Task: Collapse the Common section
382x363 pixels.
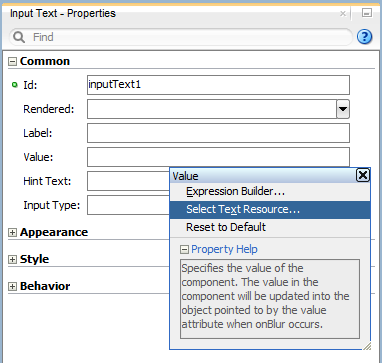Action: click(x=12, y=62)
